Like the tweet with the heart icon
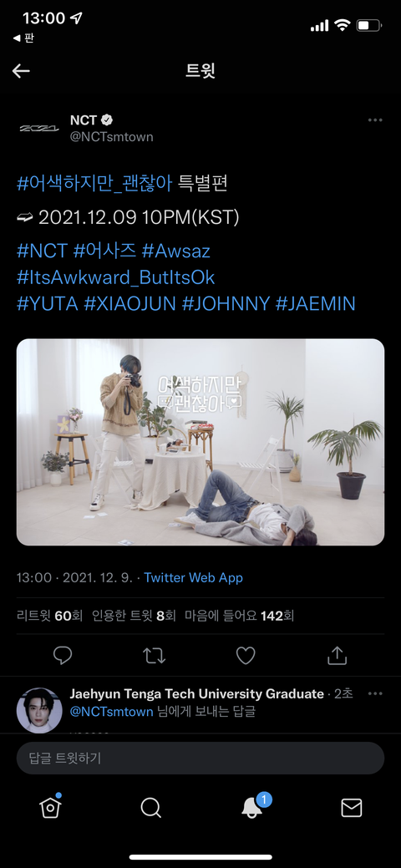This screenshot has height=868, width=401. [x=246, y=656]
